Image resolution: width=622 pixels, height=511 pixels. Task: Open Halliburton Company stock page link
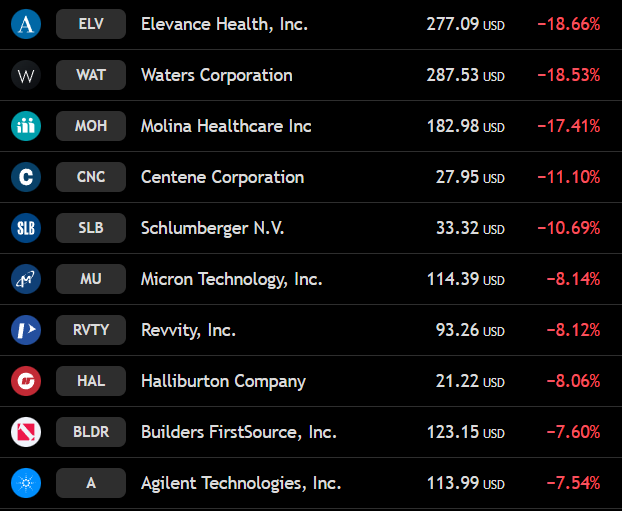(x=223, y=381)
